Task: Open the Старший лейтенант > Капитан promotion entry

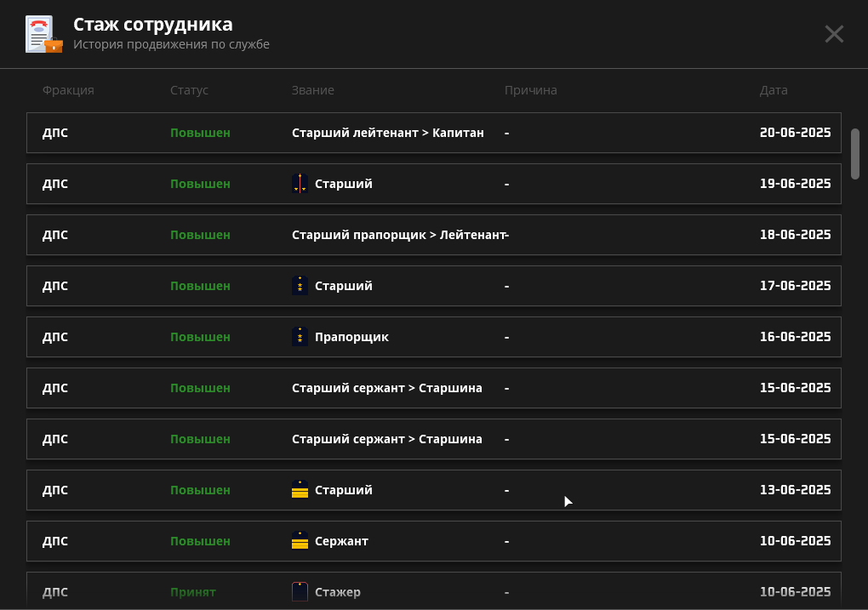Action: (x=387, y=133)
